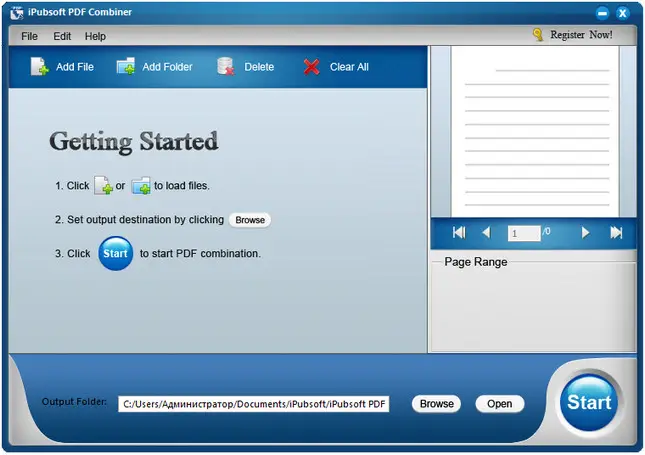Click the Add File toolbar button
Viewport: 645px width, 455px height.
click(x=63, y=67)
